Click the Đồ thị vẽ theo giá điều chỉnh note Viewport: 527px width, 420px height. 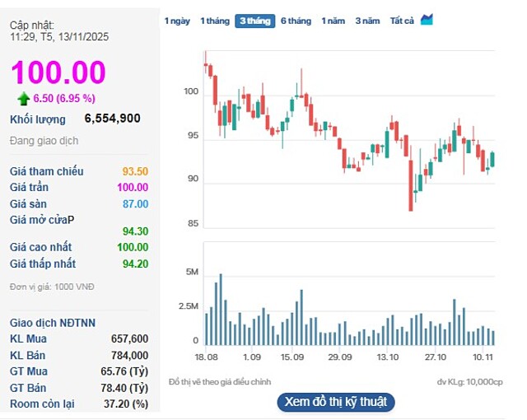220,382
